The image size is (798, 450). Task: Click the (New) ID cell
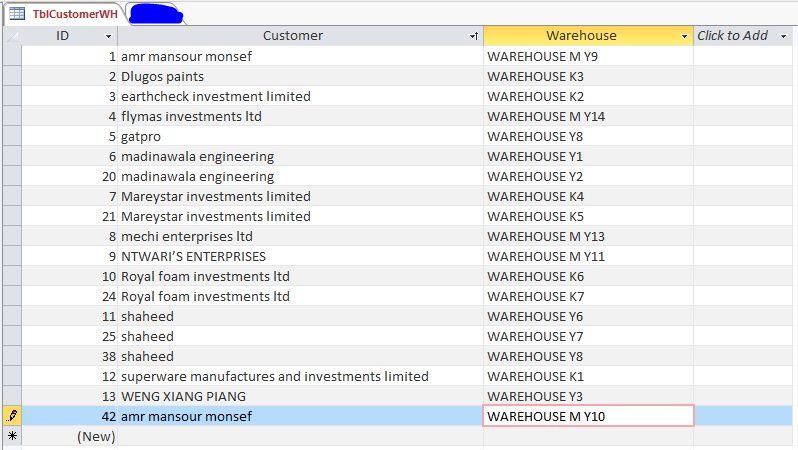70,436
